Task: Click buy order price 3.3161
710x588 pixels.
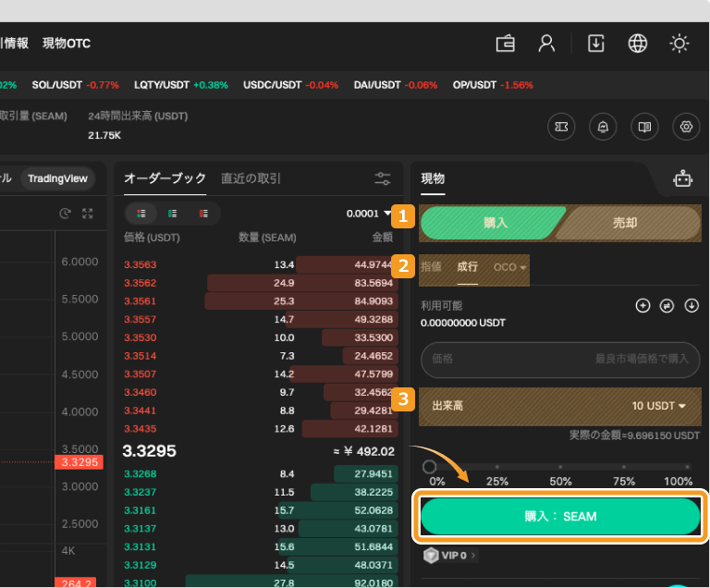Action: pos(141,510)
